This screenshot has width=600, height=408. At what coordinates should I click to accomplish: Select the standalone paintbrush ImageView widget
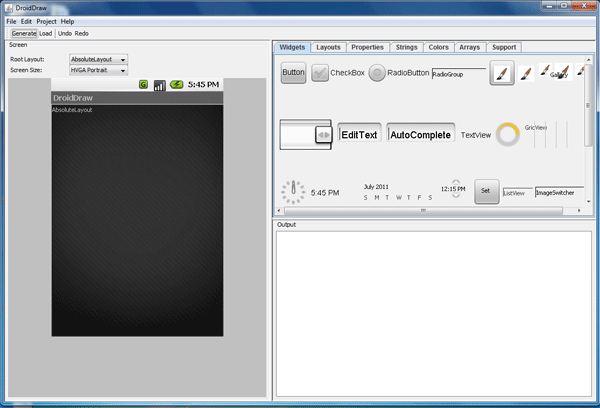pyautogui.click(x=527, y=73)
